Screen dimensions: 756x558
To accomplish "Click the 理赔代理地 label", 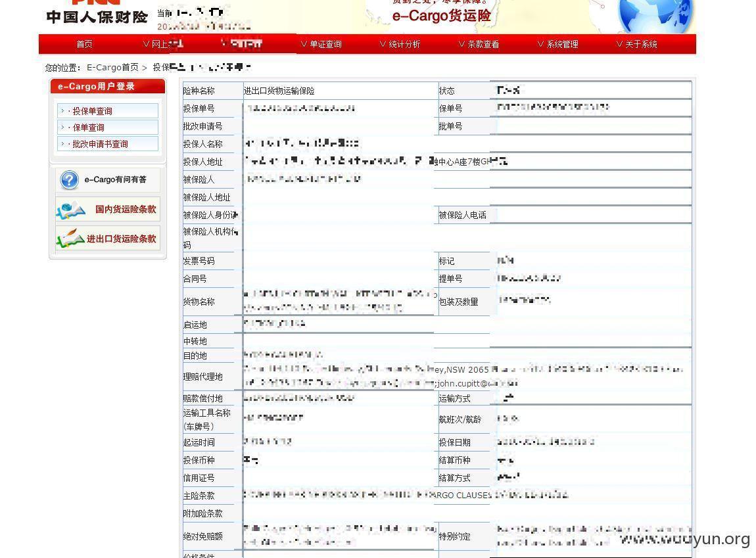I will (203, 377).
